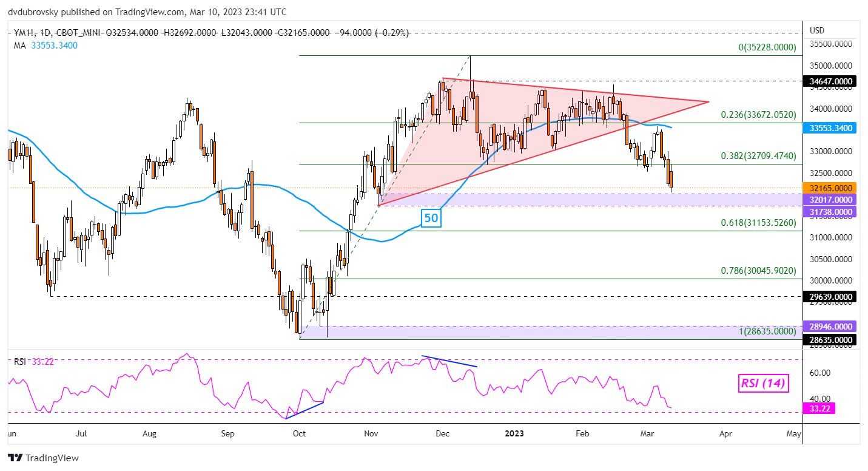868x471 pixels.
Task: Click the 34647.0000 price label
Action: pos(829,81)
